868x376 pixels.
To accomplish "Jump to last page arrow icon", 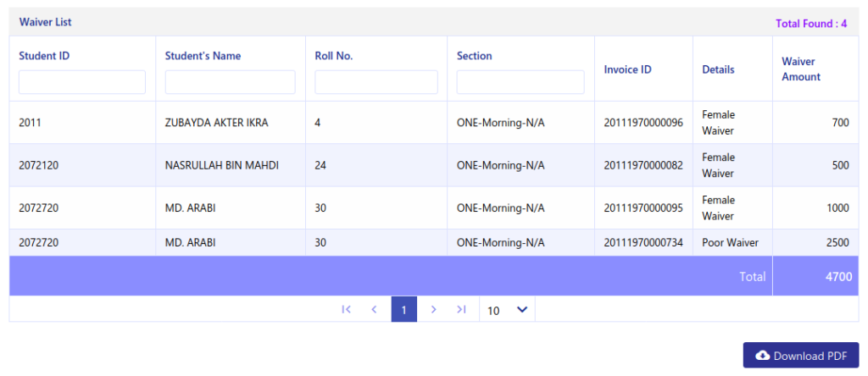I will tap(461, 310).
